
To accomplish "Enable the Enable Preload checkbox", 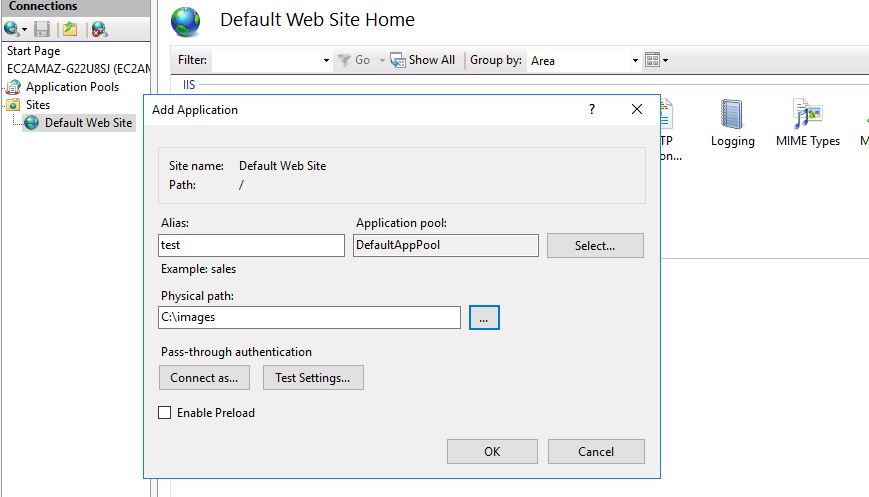I will (165, 413).
